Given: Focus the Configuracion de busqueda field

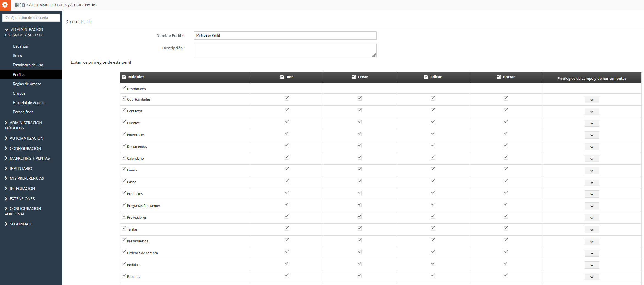Looking at the screenshot, I should 31,18.
